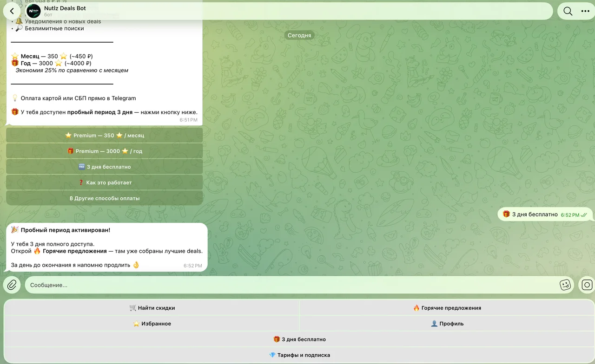
Task: Go back using the header arrow
Action: click(x=12, y=11)
